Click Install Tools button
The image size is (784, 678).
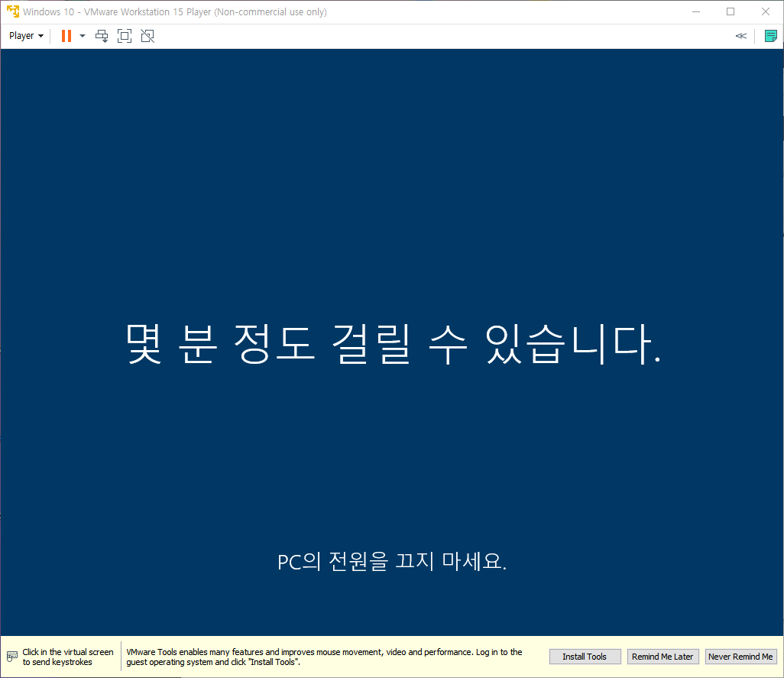[585, 657]
